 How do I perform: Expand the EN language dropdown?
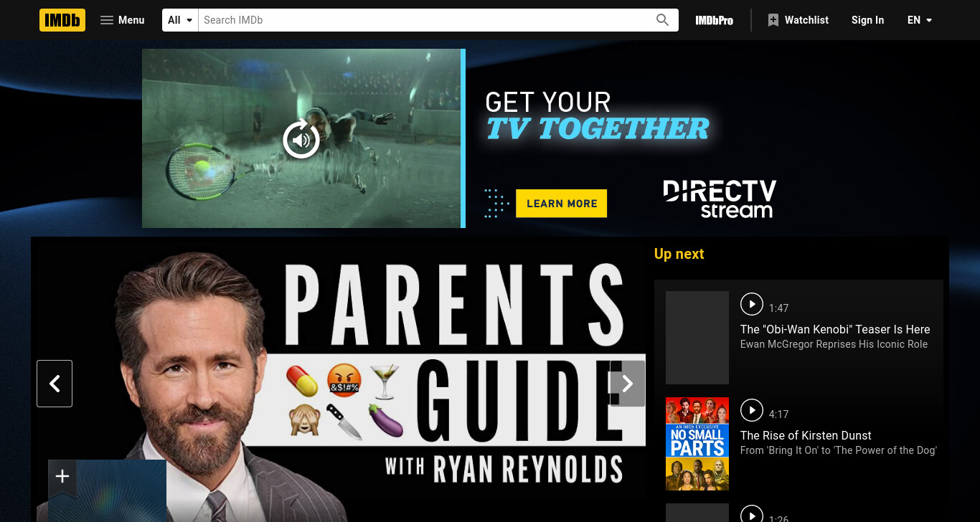click(920, 20)
